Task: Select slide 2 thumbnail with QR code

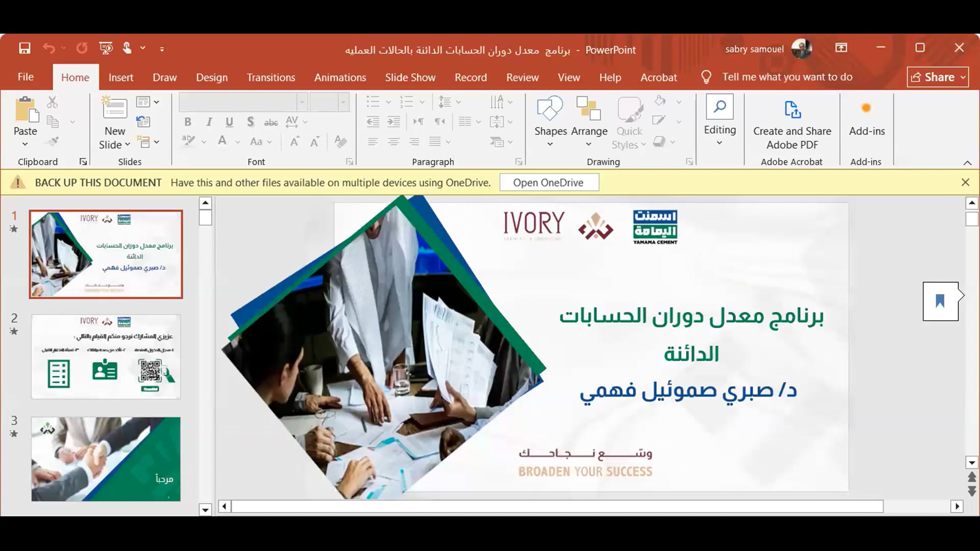Action: tap(106, 357)
